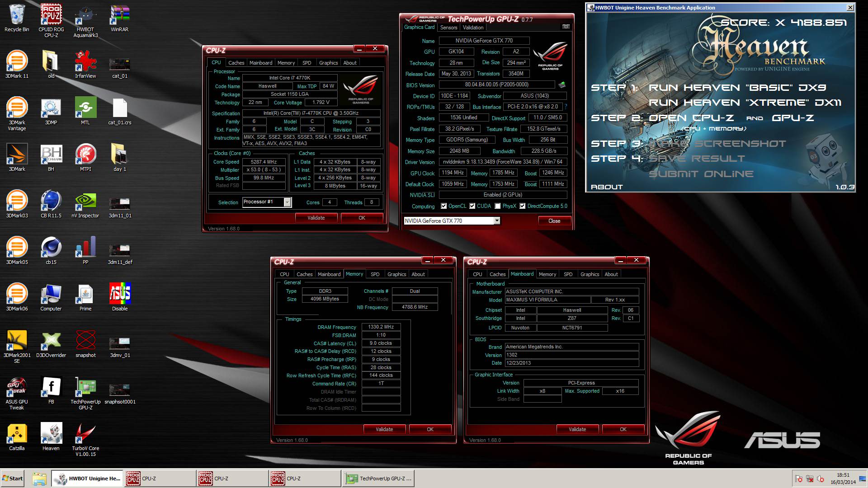This screenshot has height=488, width=868.
Task: Open the Validation tab in GPU-Z
Action: (473, 28)
